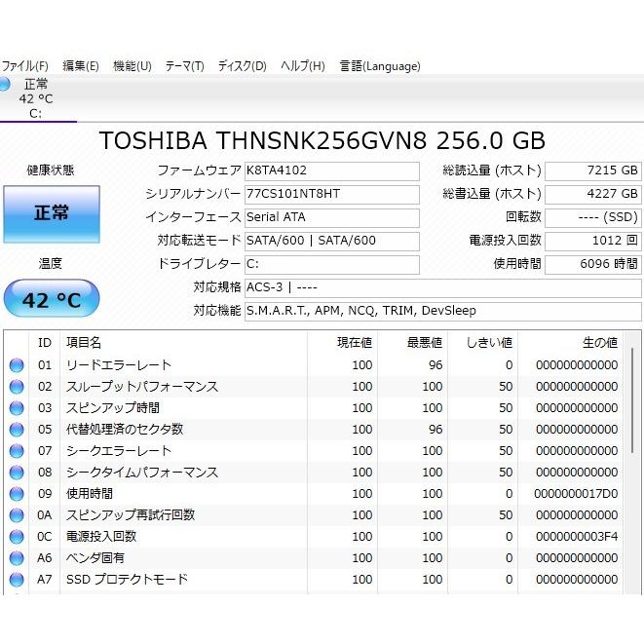Select the リードエラーレート attribute name

coord(119,365)
